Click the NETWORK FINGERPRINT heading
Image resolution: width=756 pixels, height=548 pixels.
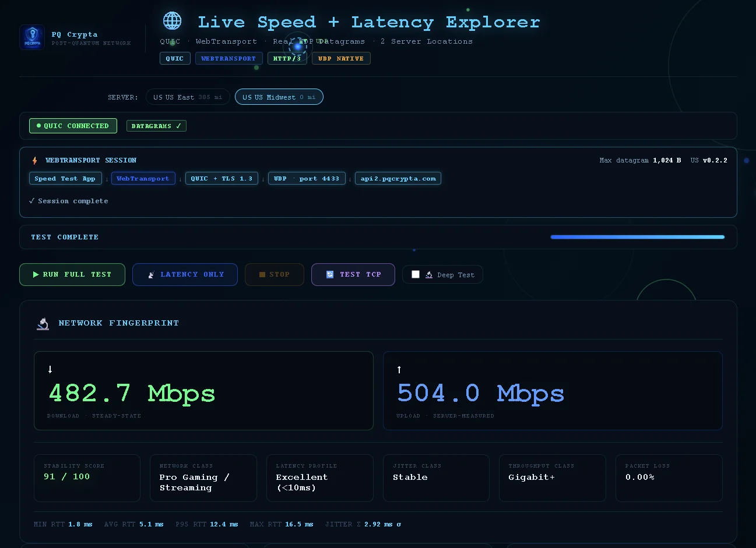(119, 323)
